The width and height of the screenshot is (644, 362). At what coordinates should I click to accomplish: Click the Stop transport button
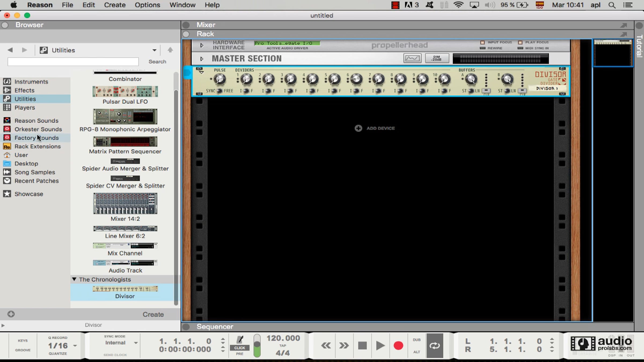[x=362, y=346]
